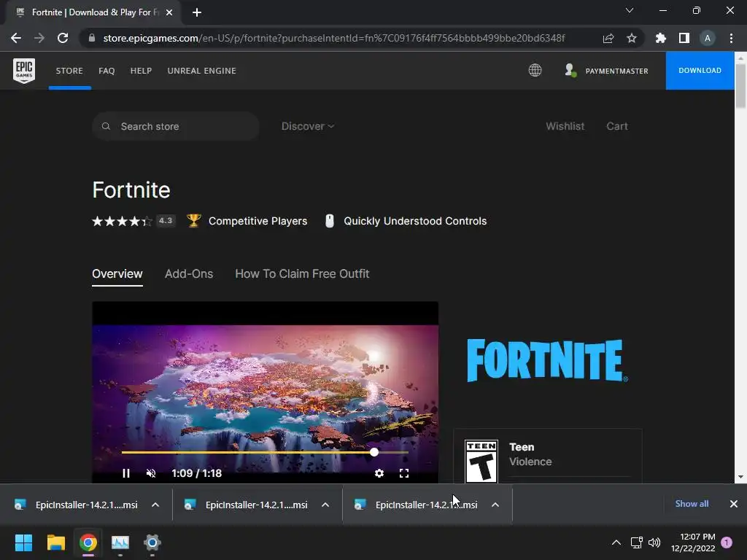This screenshot has width=747, height=560.
Task: Click the Epic Games logo
Action: (x=24, y=71)
